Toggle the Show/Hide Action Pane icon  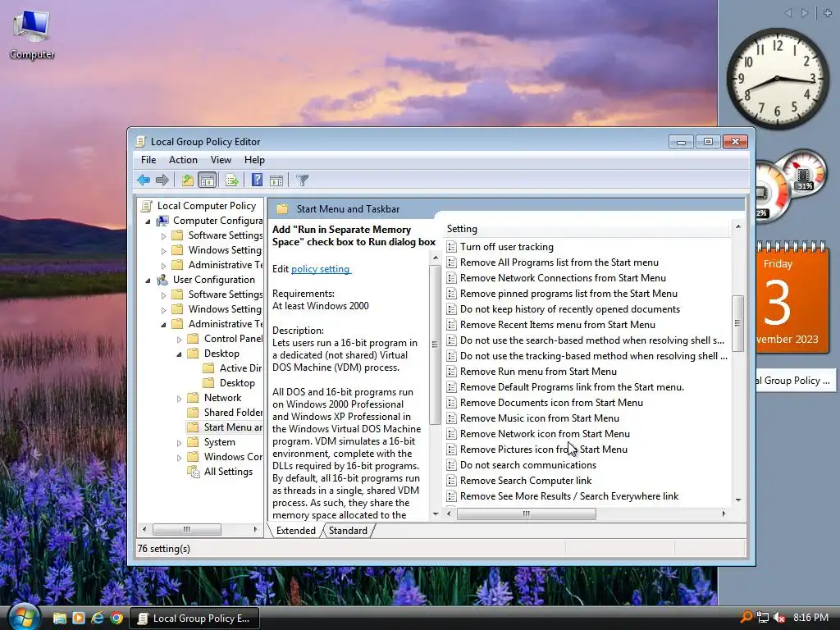(276, 180)
